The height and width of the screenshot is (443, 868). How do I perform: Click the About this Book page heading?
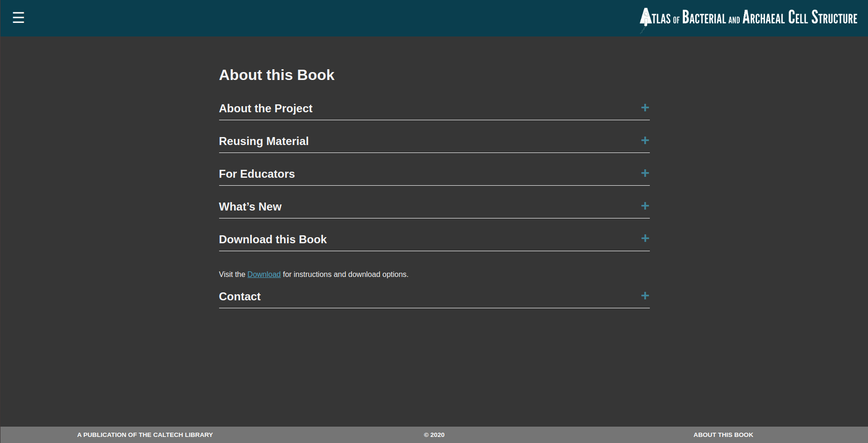(x=276, y=75)
